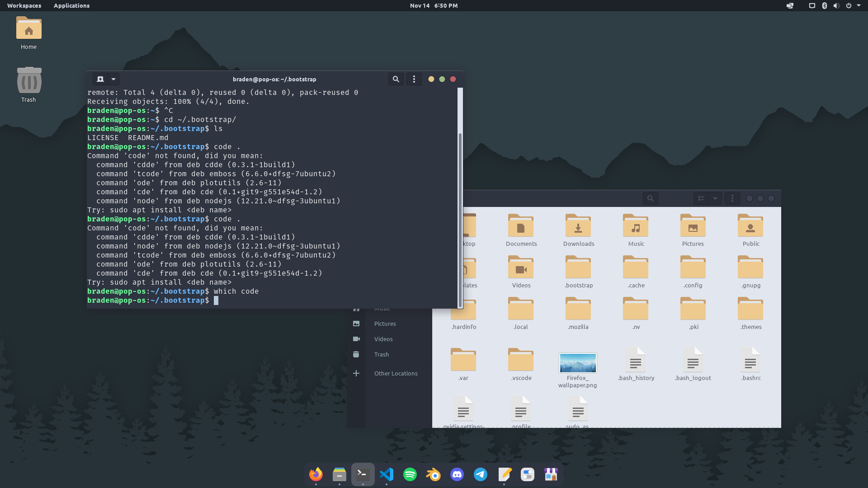Image resolution: width=868 pixels, height=488 pixels.
Task: Launch Discord from the dock
Action: 457,474
